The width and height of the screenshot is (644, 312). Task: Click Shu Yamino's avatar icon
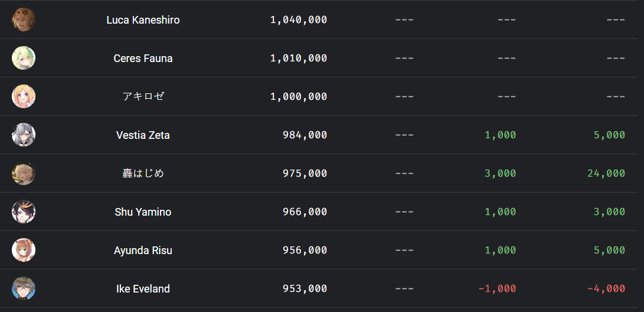pos(24,212)
